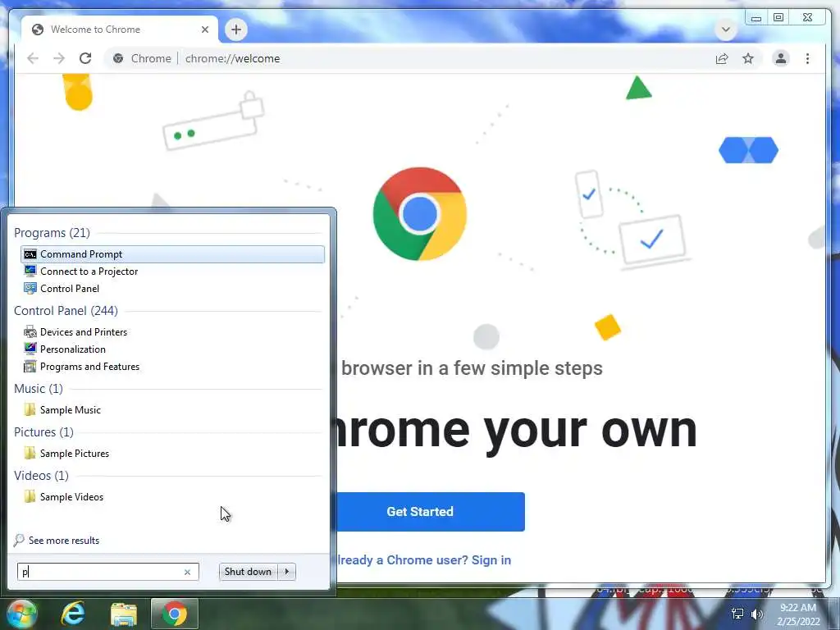Click the Sample Music folder icon

point(30,410)
